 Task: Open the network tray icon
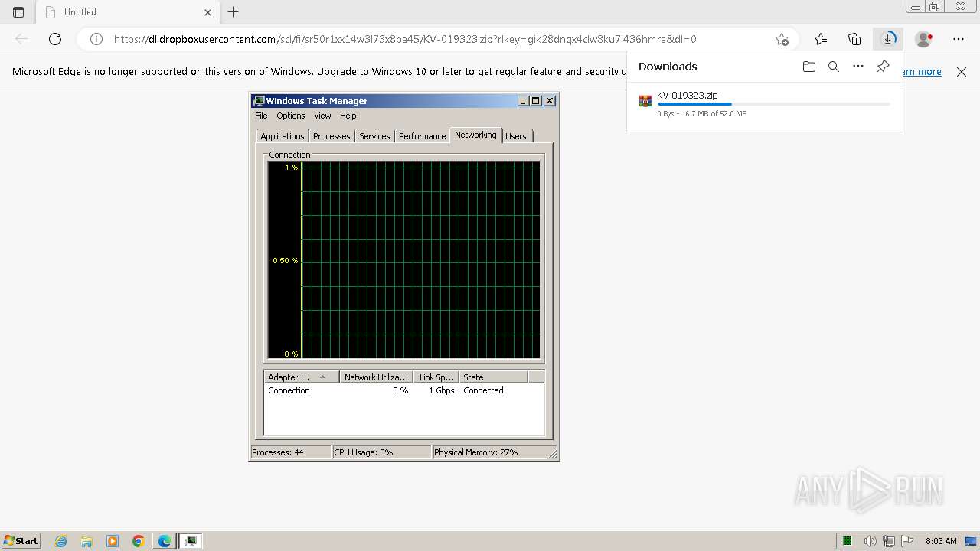(x=889, y=541)
